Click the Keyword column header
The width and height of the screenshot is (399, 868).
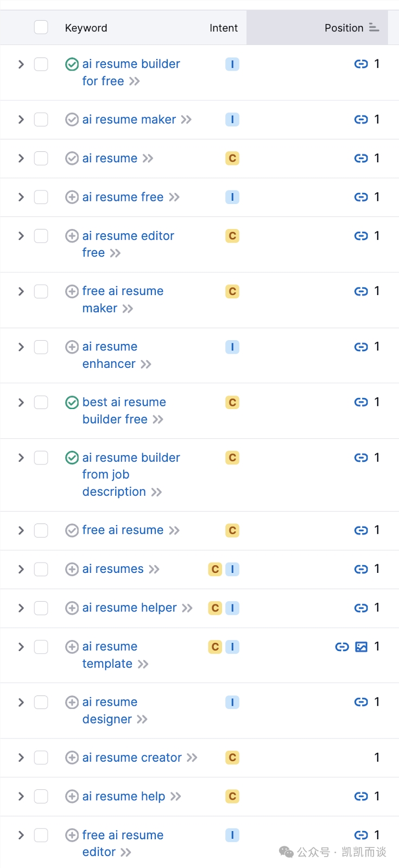click(x=86, y=28)
